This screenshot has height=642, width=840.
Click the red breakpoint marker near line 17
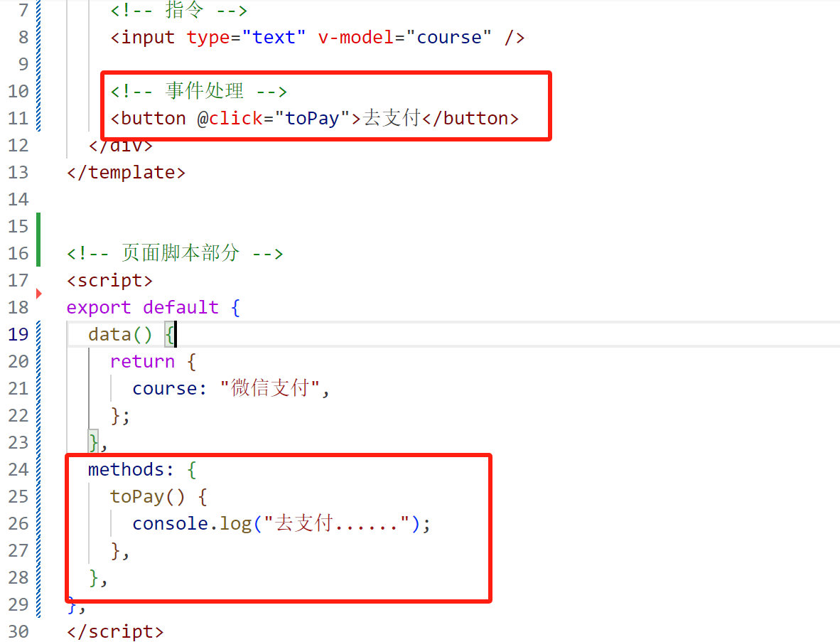pos(38,293)
